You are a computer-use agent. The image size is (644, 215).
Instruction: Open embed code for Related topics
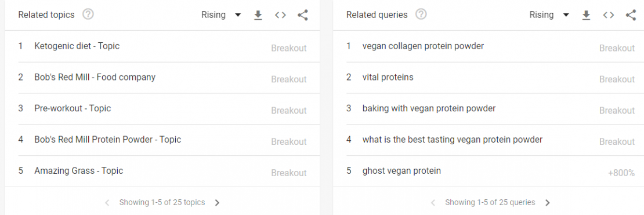tap(280, 15)
